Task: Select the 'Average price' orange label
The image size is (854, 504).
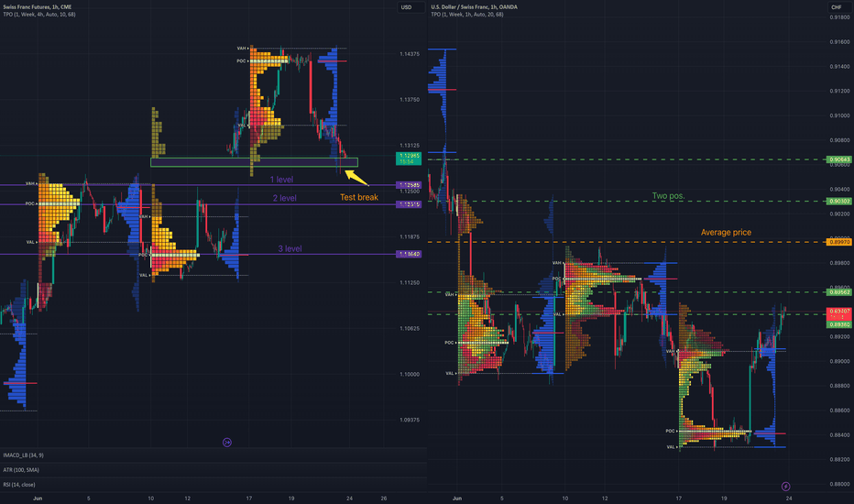Action: (x=726, y=232)
